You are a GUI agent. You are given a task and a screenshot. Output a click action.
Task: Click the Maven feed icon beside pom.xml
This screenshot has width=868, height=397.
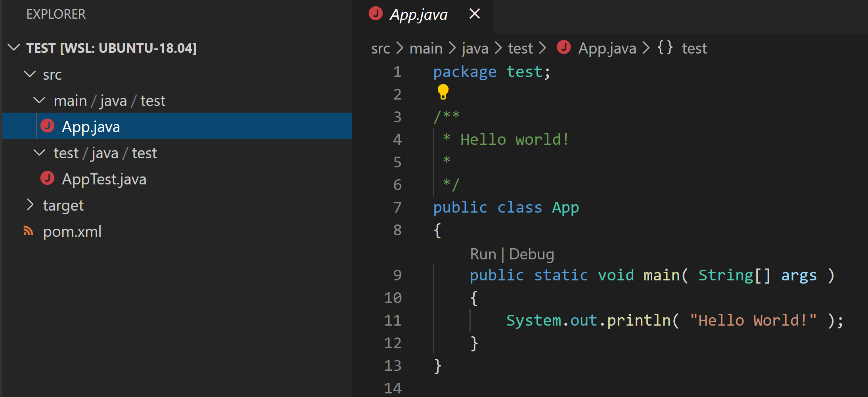point(28,231)
